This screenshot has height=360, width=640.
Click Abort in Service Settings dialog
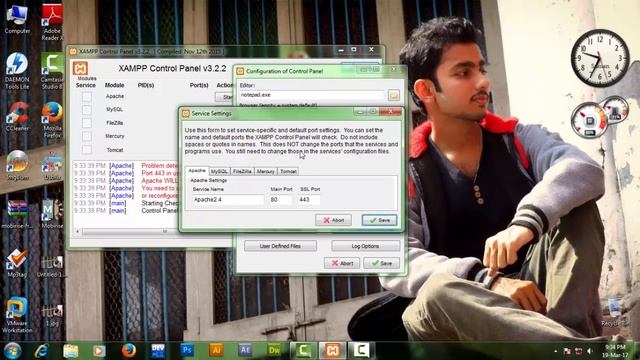pyautogui.click(x=333, y=220)
